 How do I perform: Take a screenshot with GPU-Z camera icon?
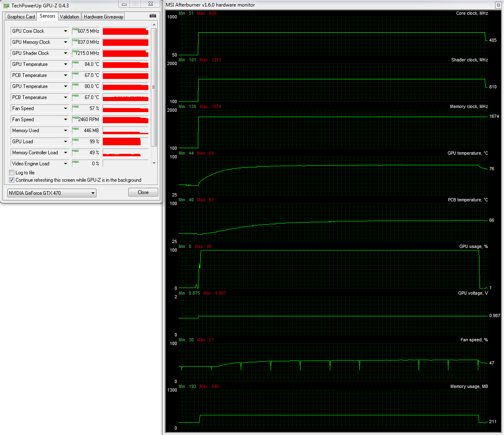(x=152, y=16)
